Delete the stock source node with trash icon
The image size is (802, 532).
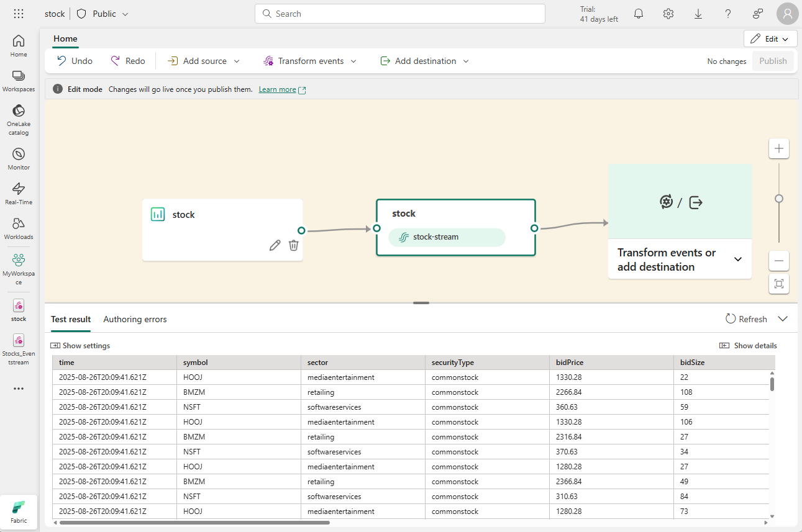[x=294, y=245]
